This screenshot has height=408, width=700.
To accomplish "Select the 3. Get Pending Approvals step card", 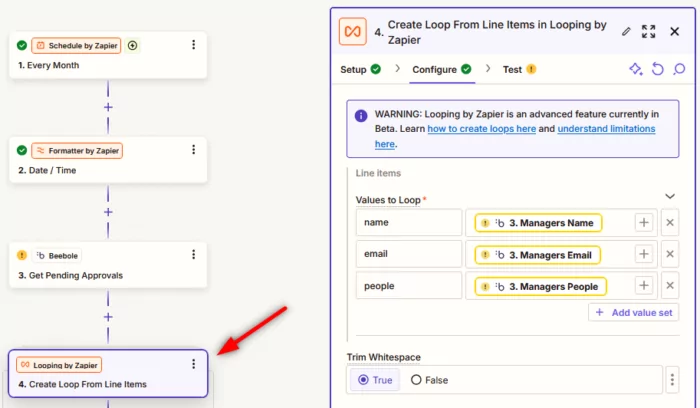I will (108, 265).
